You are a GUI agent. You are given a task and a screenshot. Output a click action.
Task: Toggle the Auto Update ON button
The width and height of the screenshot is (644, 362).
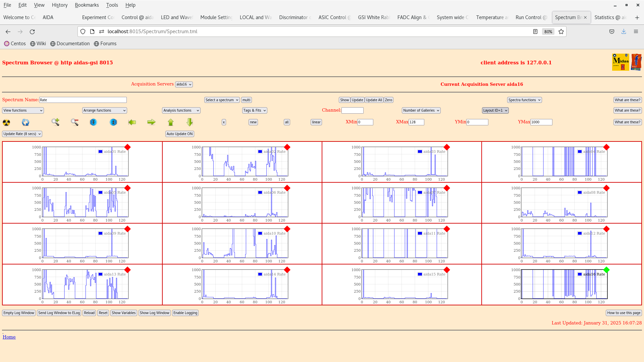[x=179, y=134]
